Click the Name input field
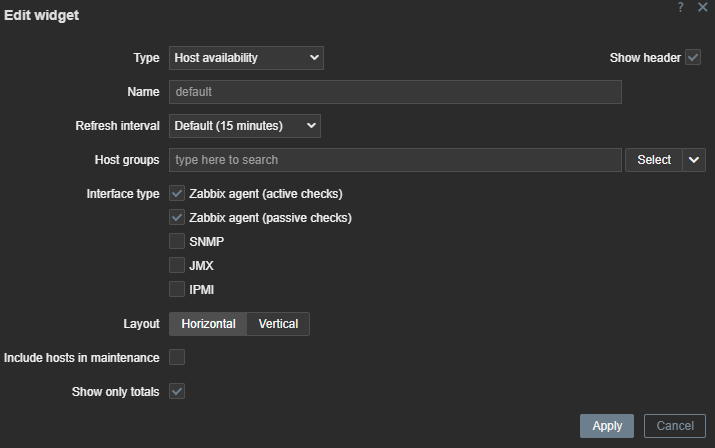 [x=395, y=92]
